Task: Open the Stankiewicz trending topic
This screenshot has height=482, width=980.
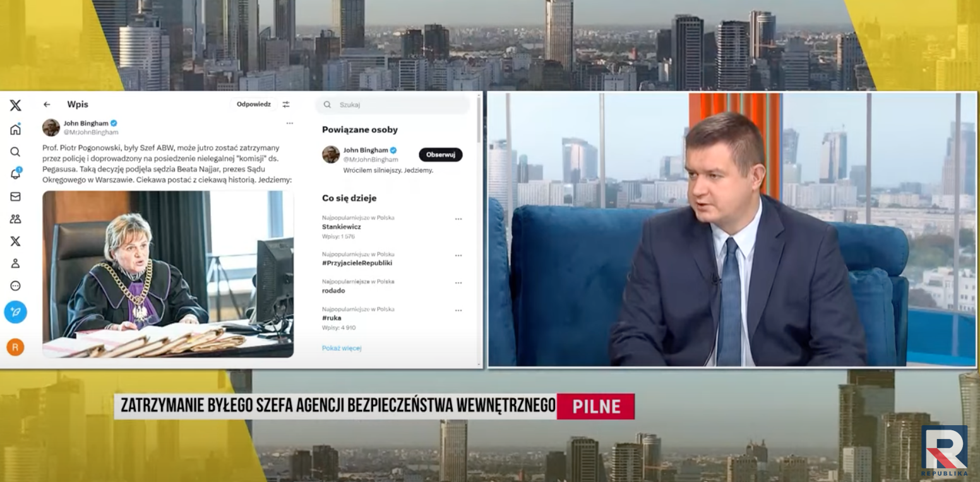Action: click(342, 226)
